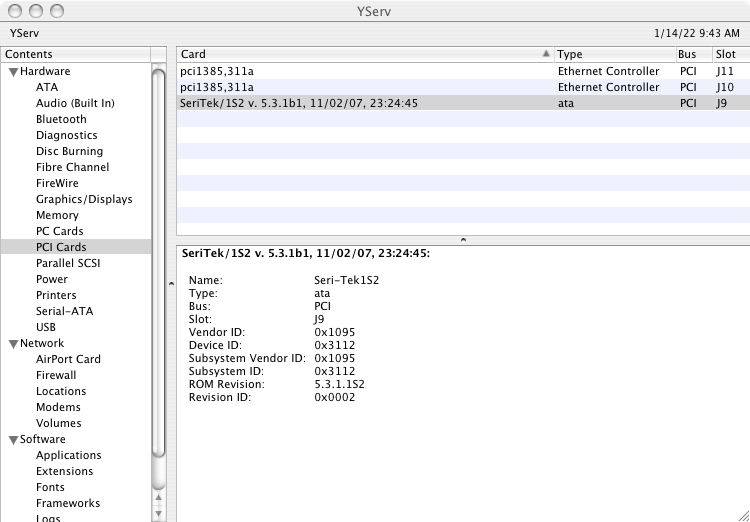
Task: Select Power in Hardware list
Action: [52, 279]
